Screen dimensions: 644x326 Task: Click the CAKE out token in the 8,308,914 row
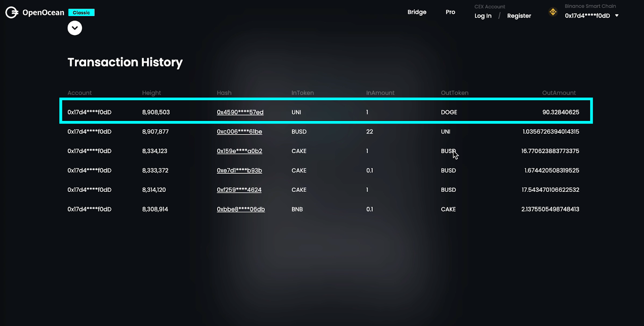click(448, 209)
